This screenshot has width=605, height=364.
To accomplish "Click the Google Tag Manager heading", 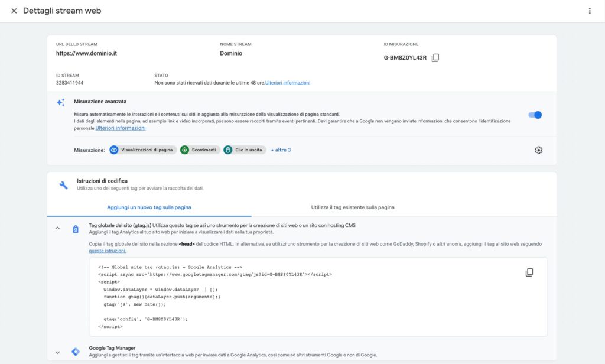I will click(112, 348).
